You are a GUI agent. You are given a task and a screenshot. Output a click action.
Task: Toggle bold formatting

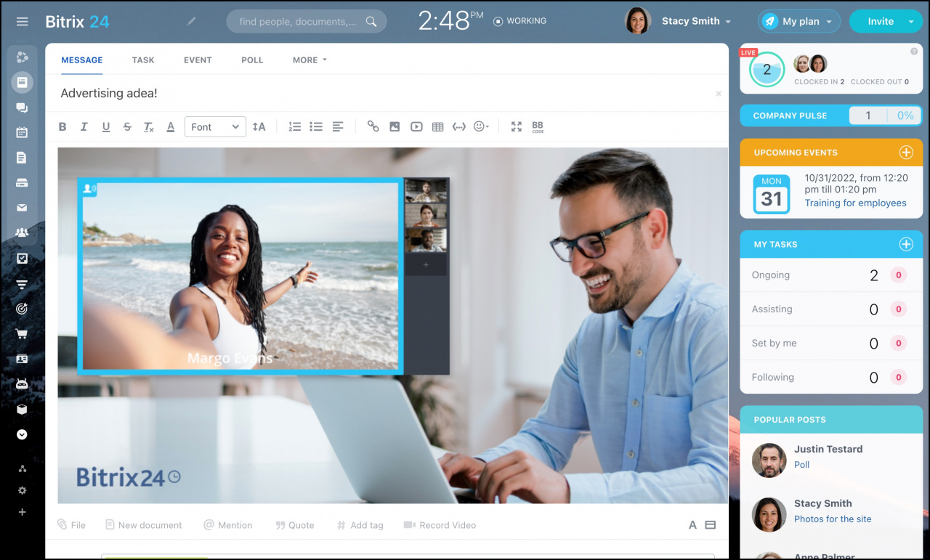[62, 126]
